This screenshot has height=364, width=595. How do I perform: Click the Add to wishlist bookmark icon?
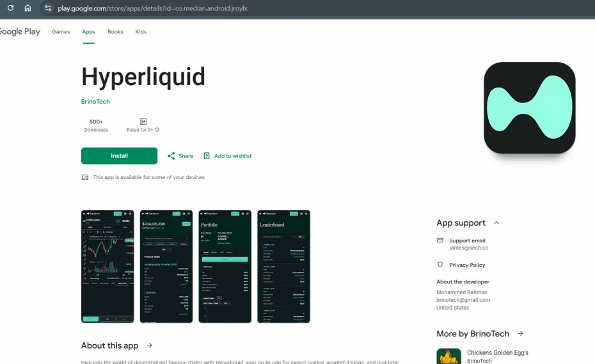(x=207, y=156)
